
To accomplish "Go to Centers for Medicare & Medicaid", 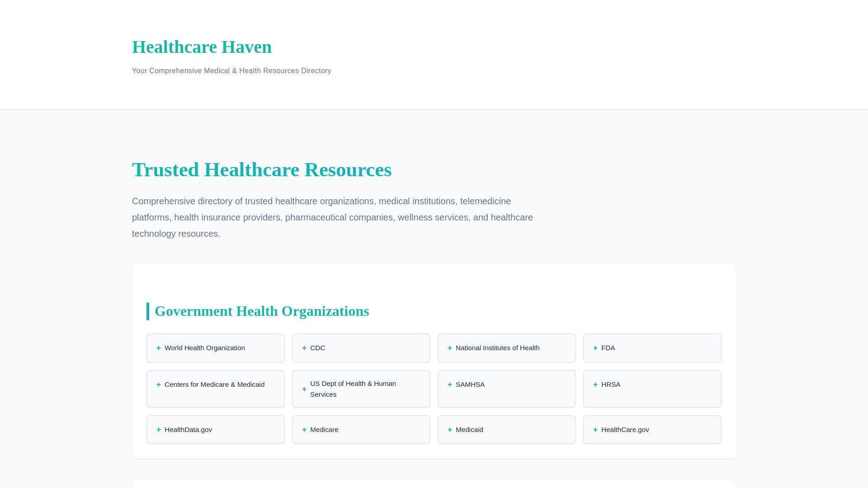I will pyautogui.click(x=216, y=389).
